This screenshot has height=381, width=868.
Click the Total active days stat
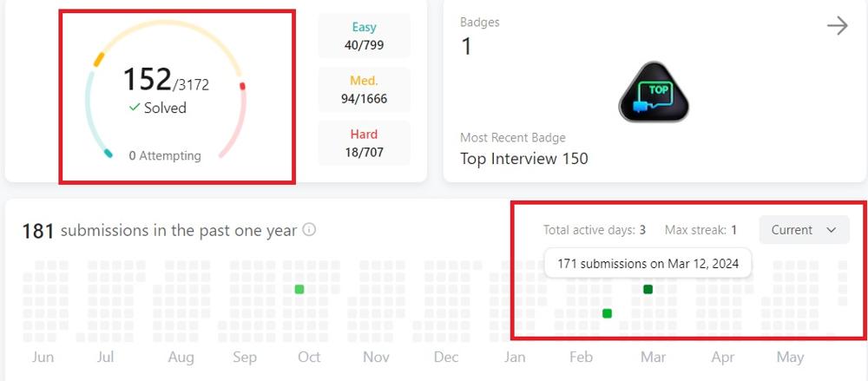coord(594,230)
